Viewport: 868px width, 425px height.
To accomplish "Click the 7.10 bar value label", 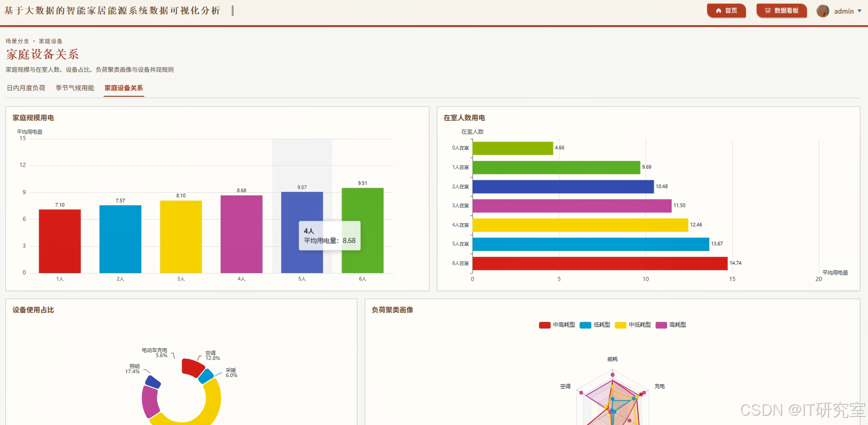I will coord(60,205).
